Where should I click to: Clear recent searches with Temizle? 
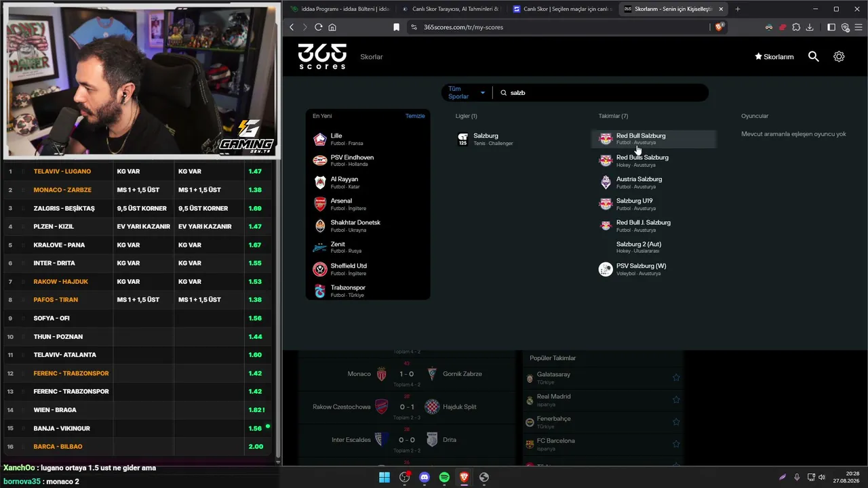[x=415, y=116]
